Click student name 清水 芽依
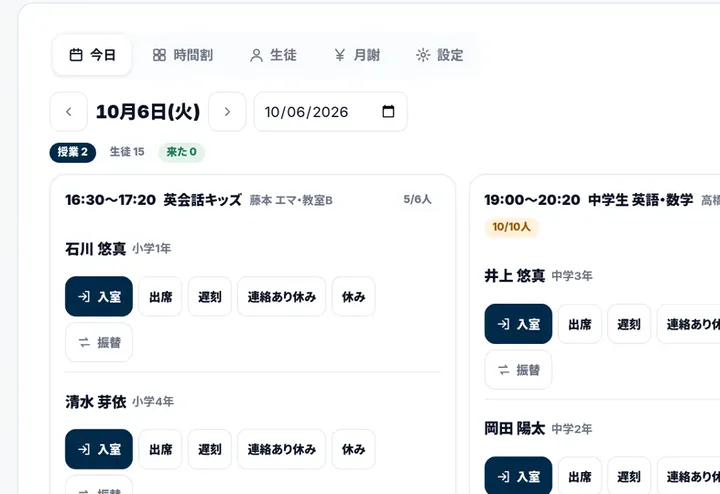 coord(96,402)
